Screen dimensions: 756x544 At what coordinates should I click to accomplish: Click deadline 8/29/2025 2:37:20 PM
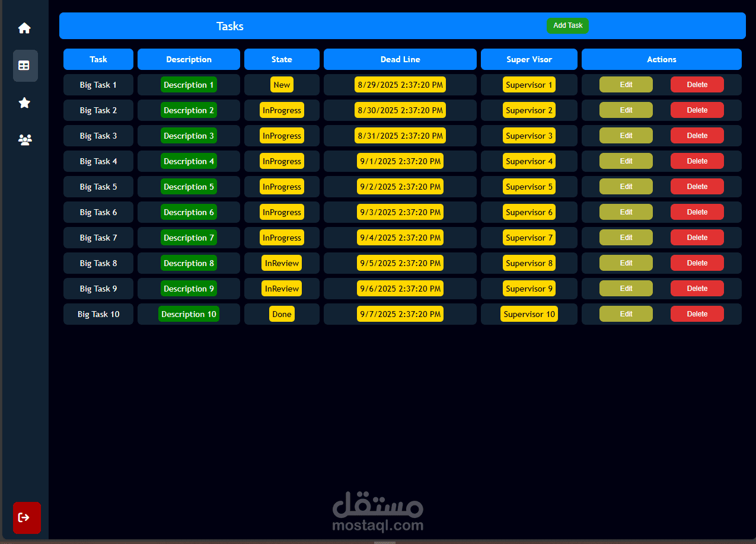pyautogui.click(x=400, y=85)
